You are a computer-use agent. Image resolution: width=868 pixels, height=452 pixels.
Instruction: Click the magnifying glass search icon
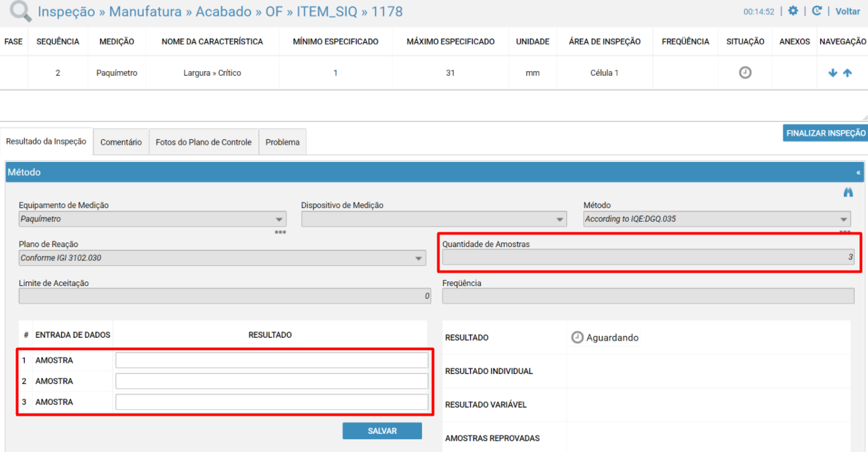coord(21,12)
